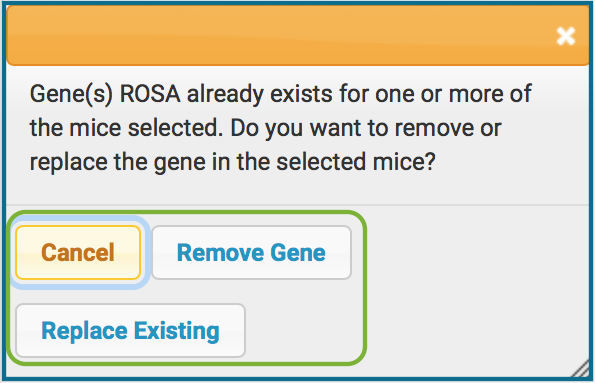
Task: Click the focused yellow Cancel button
Action: (78, 252)
